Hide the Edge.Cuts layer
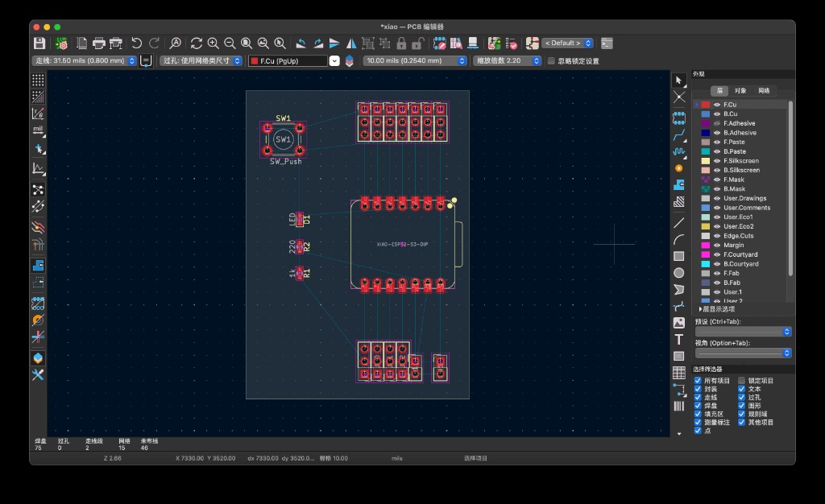This screenshot has height=504, width=825. coord(716,236)
